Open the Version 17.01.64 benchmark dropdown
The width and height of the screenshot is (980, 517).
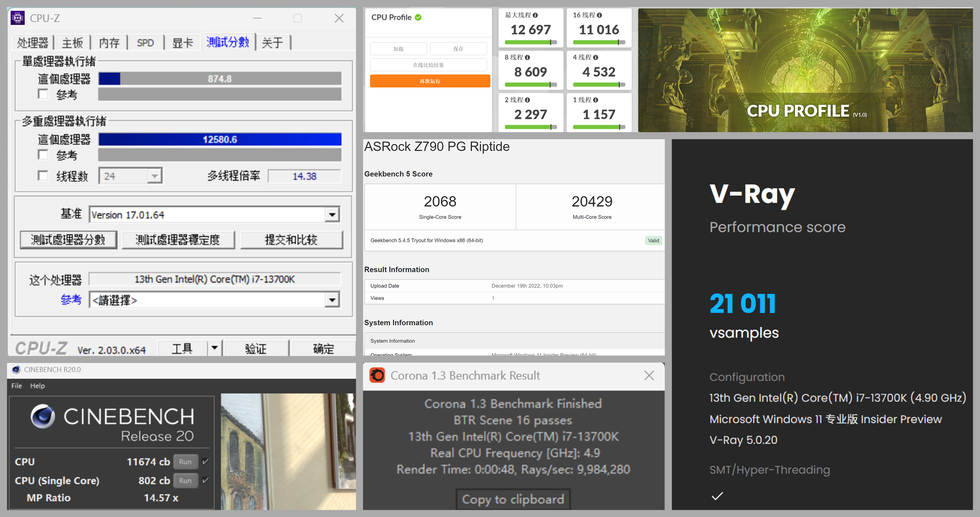click(x=332, y=215)
